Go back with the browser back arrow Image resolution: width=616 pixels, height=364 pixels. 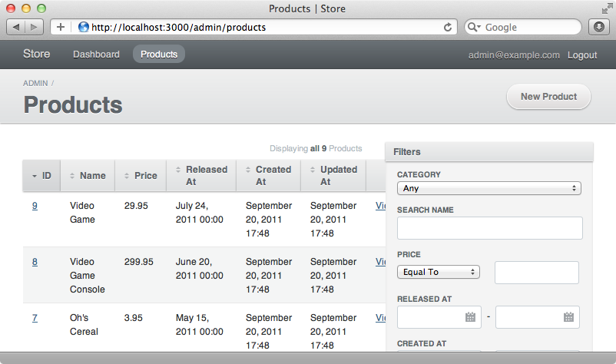point(16,27)
